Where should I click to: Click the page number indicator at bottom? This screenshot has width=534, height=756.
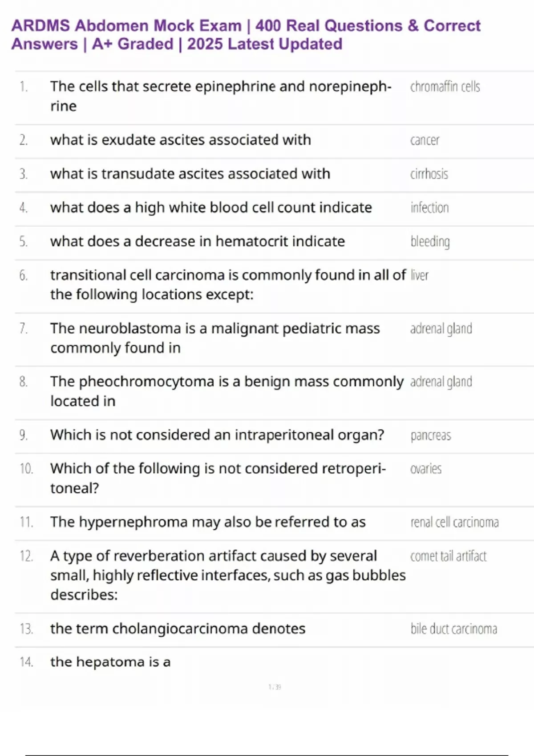[x=275, y=687]
